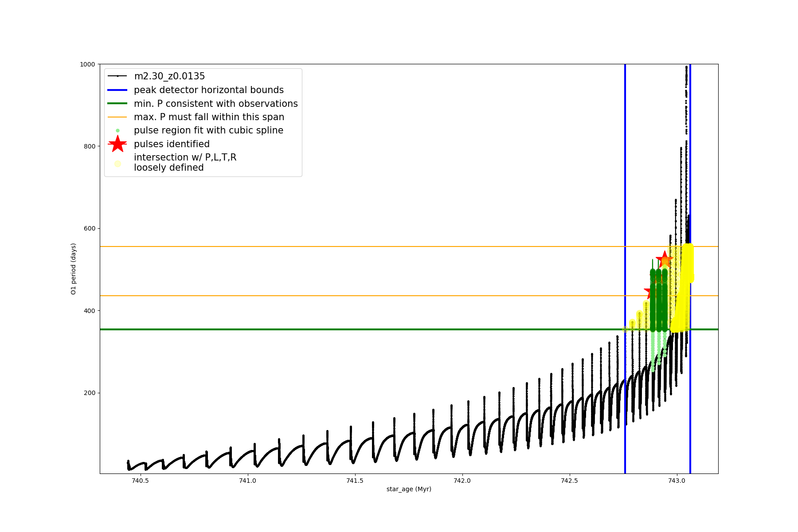The width and height of the screenshot is (798, 532).
Task: Click the 'min. P consistent with observations' label
Action: tap(215, 104)
